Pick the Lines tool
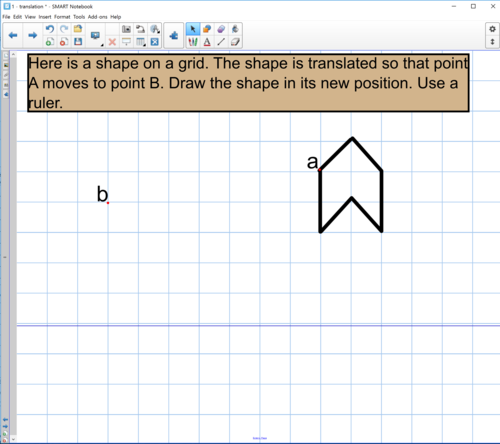This screenshot has height=444, width=500. tap(221, 42)
